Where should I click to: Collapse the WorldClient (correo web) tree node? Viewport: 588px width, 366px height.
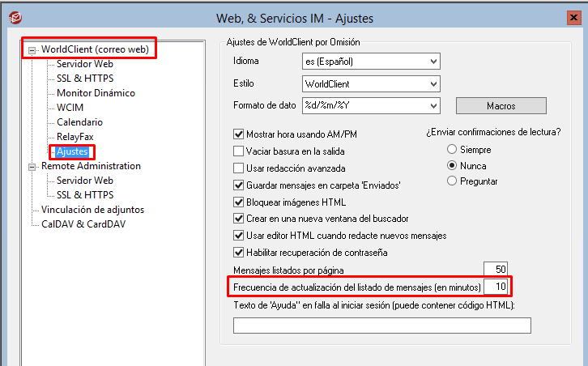tap(32, 50)
